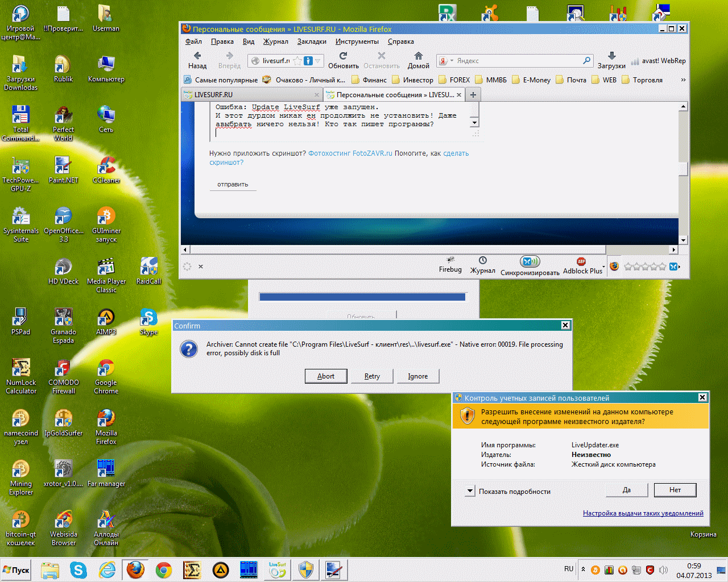
Task: Click Abort in the Confirm dialog
Action: [x=325, y=376]
